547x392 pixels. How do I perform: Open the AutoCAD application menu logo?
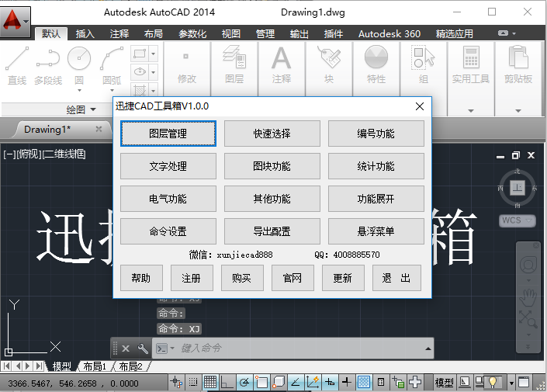pos(15,21)
